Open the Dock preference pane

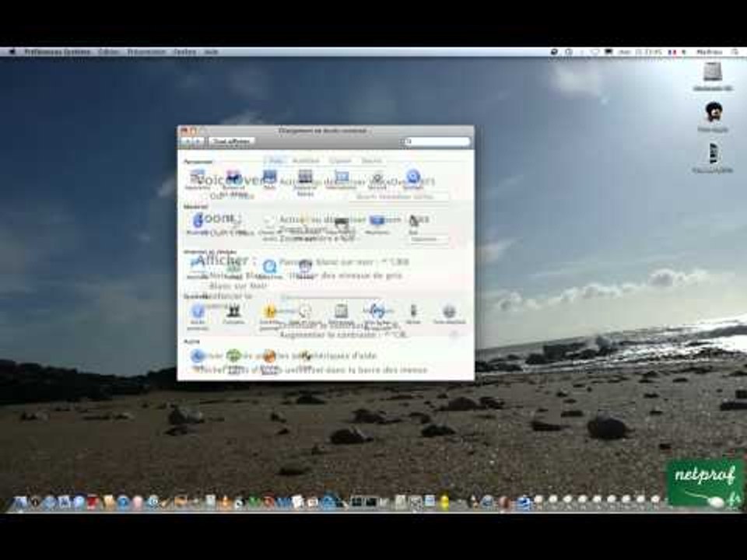(269, 180)
